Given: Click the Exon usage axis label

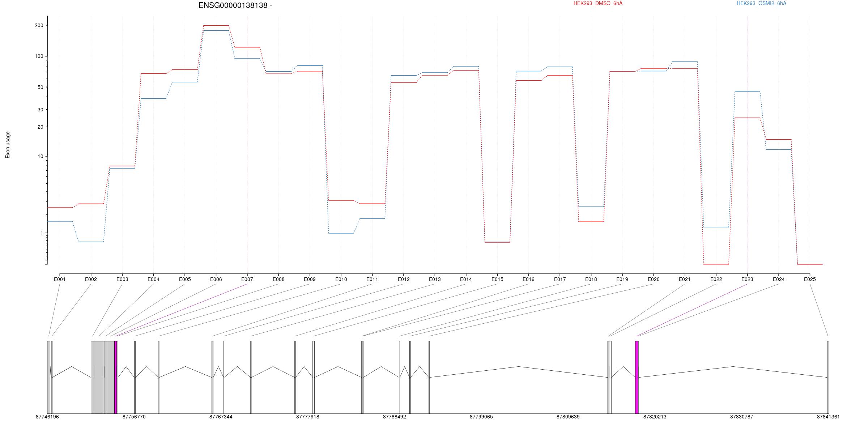Looking at the screenshot, I should [8, 145].
